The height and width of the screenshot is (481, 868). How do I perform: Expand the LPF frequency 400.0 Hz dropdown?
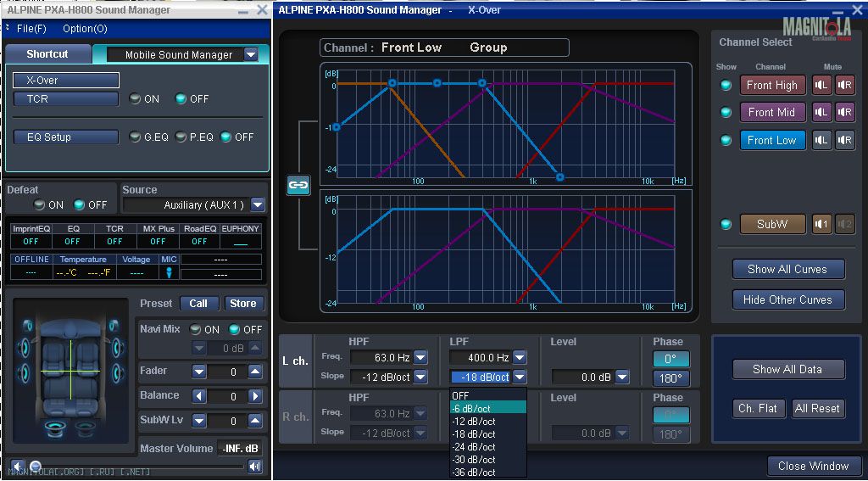pos(520,358)
